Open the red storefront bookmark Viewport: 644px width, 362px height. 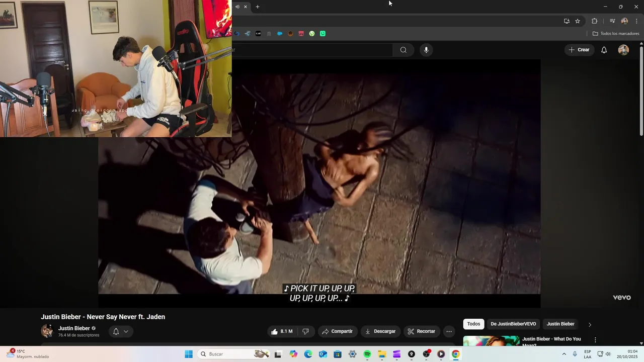point(301,34)
